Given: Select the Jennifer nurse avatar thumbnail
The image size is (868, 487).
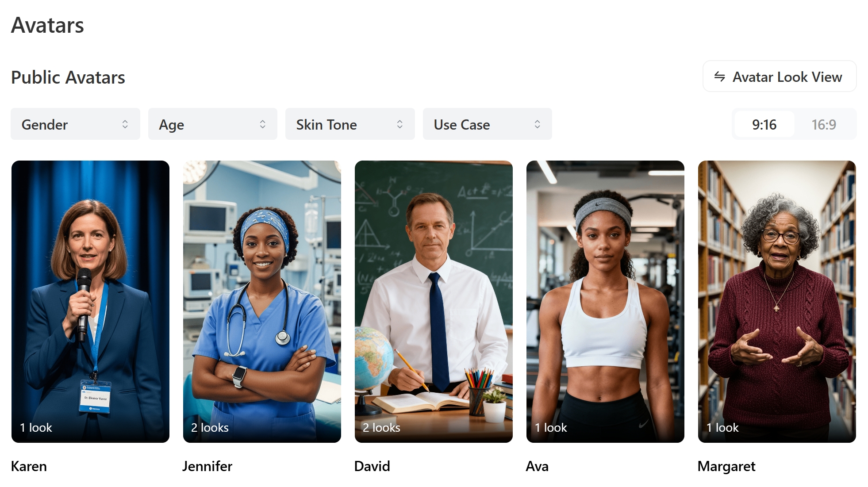Looking at the screenshot, I should [262, 301].
